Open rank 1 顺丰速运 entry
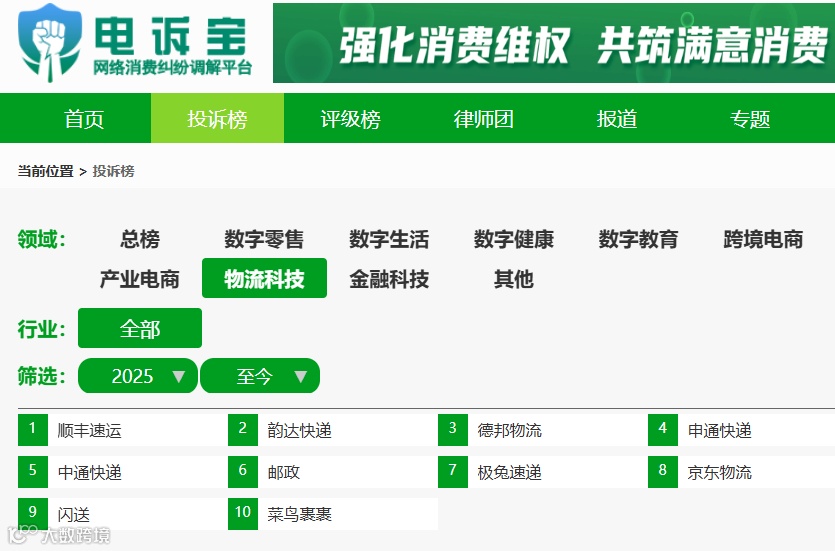835x551 pixels. (x=123, y=430)
